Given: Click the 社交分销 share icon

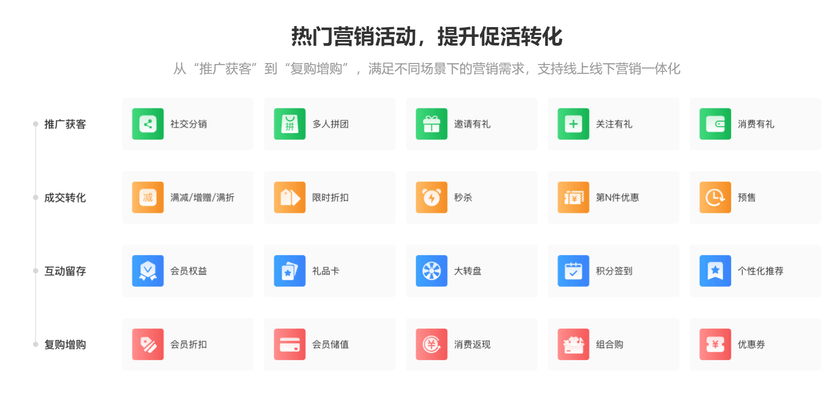Looking at the screenshot, I should click(x=148, y=124).
